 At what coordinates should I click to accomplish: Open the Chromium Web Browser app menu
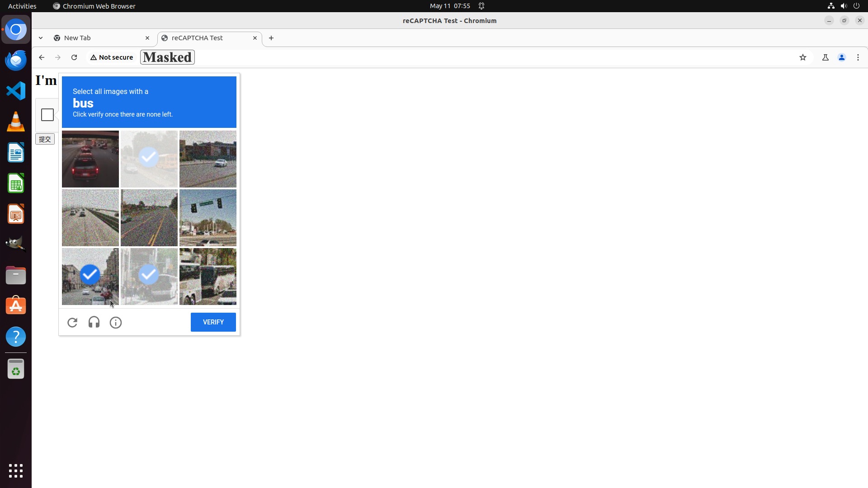coord(94,6)
